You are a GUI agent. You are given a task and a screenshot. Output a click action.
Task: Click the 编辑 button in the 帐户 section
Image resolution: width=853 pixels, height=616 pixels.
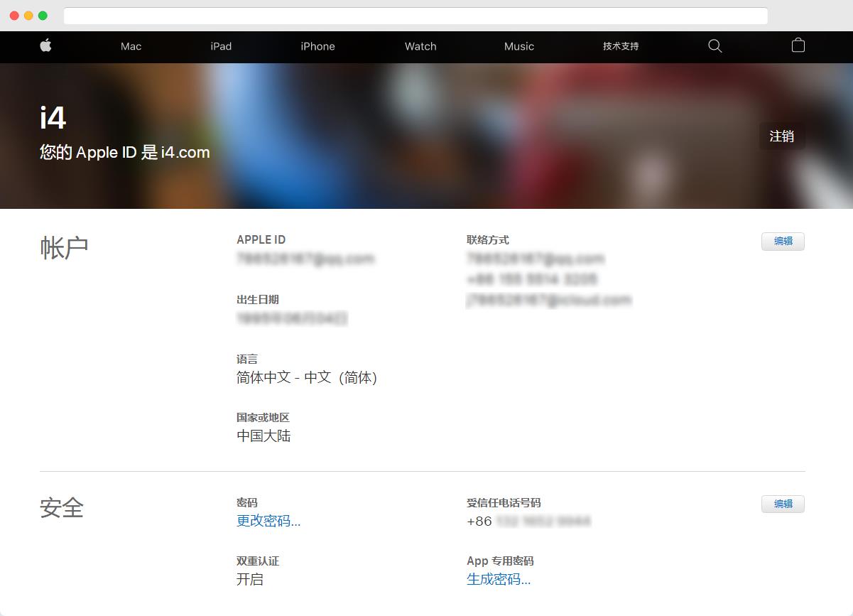pyautogui.click(x=783, y=241)
